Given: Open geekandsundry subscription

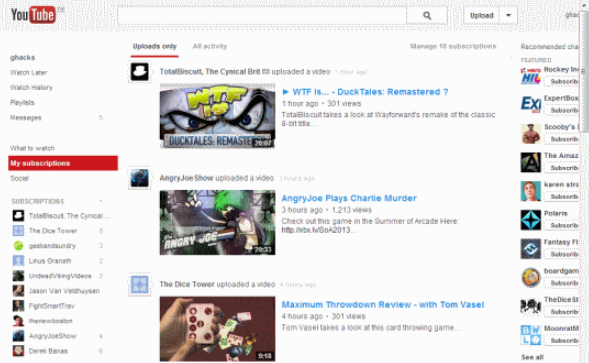Looking at the screenshot, I should [x=52, y=246].
